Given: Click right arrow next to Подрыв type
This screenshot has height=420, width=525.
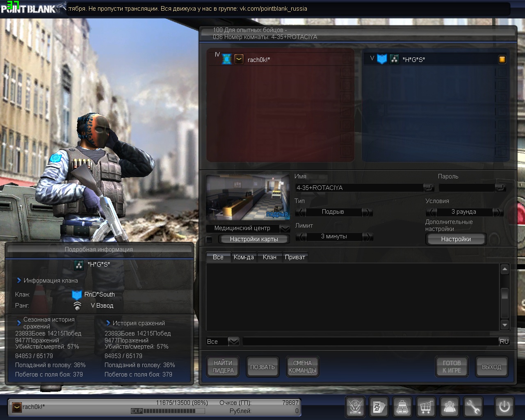Looking at the screenshot, I should point(367,212).
